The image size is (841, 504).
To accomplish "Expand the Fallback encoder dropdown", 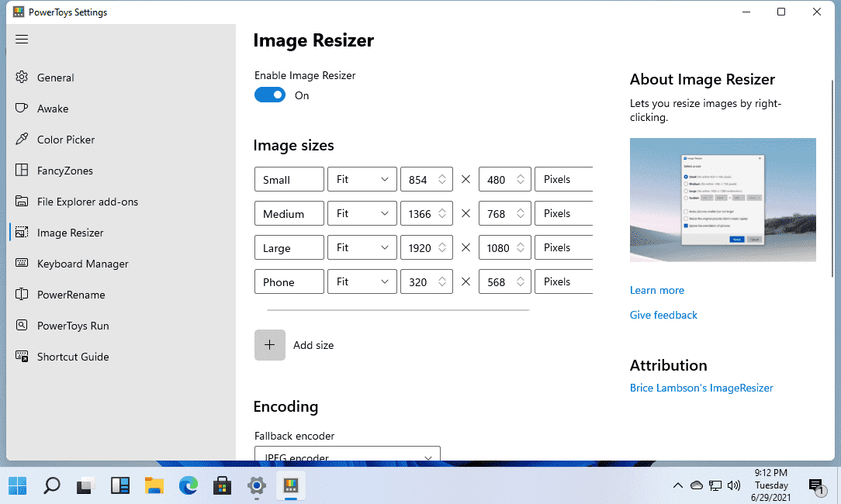I will coord(347,454).
